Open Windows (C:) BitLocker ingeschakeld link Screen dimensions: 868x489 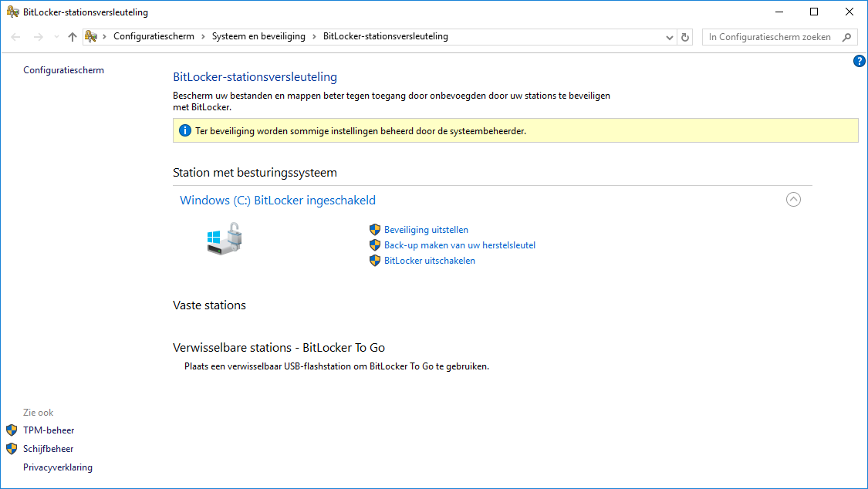point(278,201)
